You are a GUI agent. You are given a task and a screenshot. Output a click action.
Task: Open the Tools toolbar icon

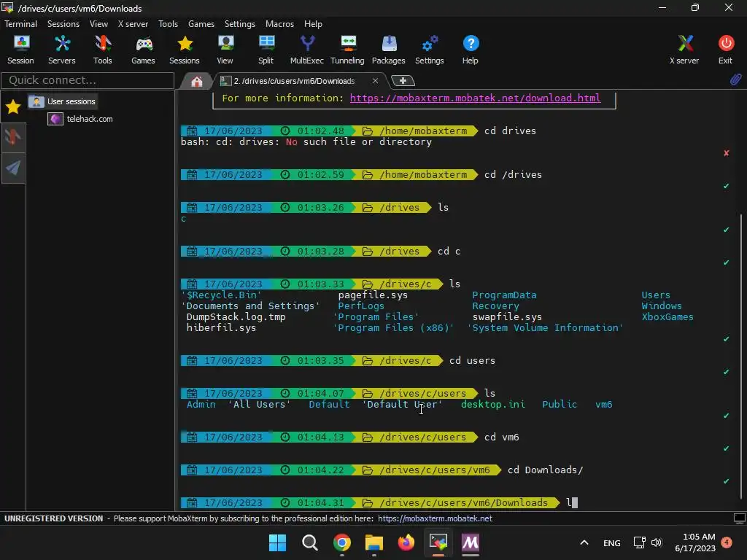click(102, 50)
